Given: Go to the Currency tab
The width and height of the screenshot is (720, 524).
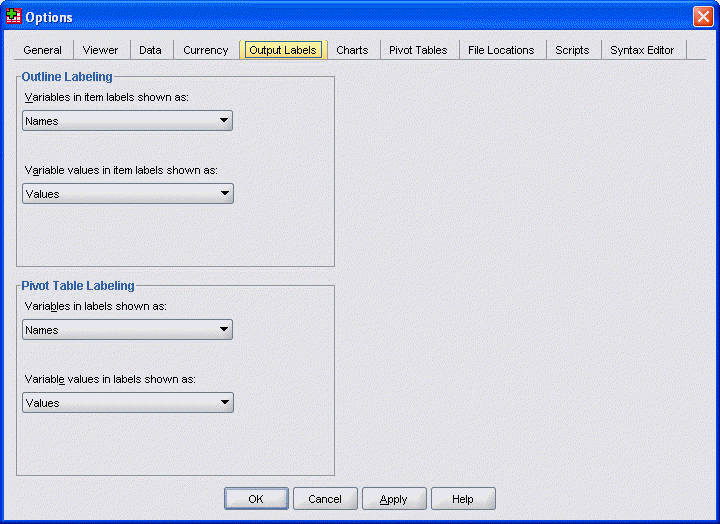Looking at the screenshot, I should tap(205, 50).
